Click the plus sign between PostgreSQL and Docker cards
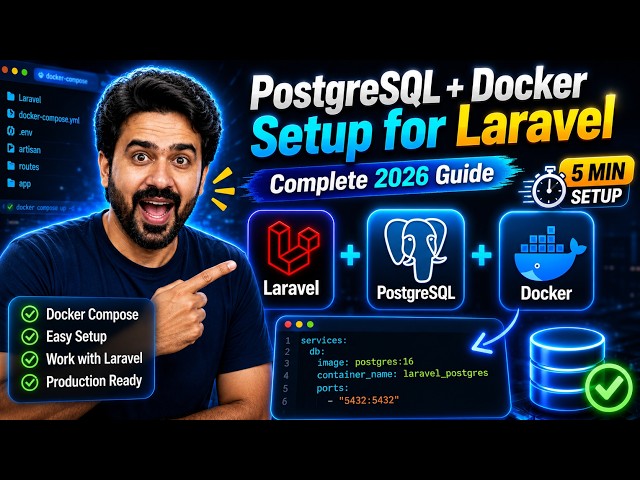The image size is (640, 480). coord(482,256)
